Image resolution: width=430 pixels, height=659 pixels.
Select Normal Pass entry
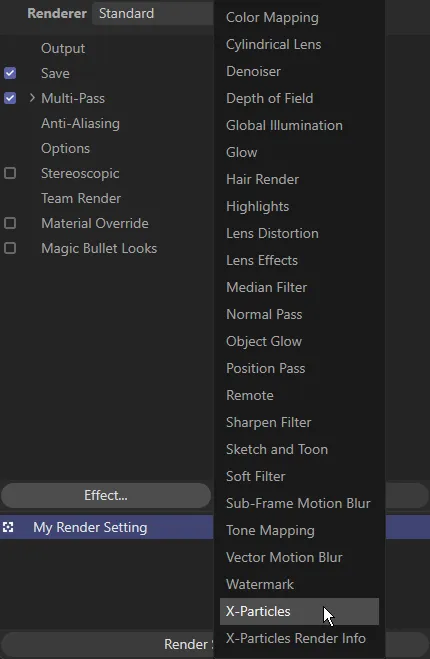(299, 314)
